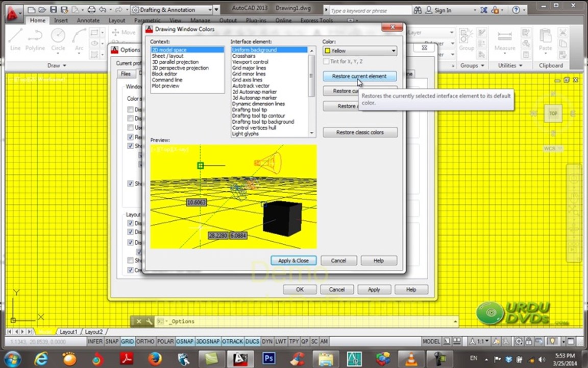Toggle POLAR tracking in the status bar

tap(165, 341)
